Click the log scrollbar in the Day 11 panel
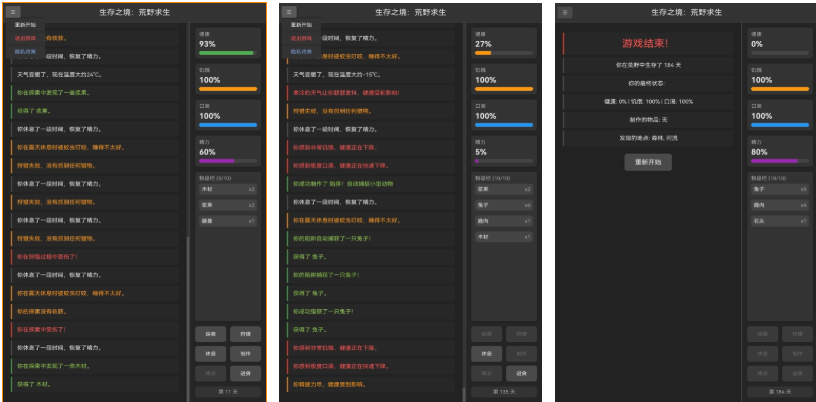 [187, 318]
